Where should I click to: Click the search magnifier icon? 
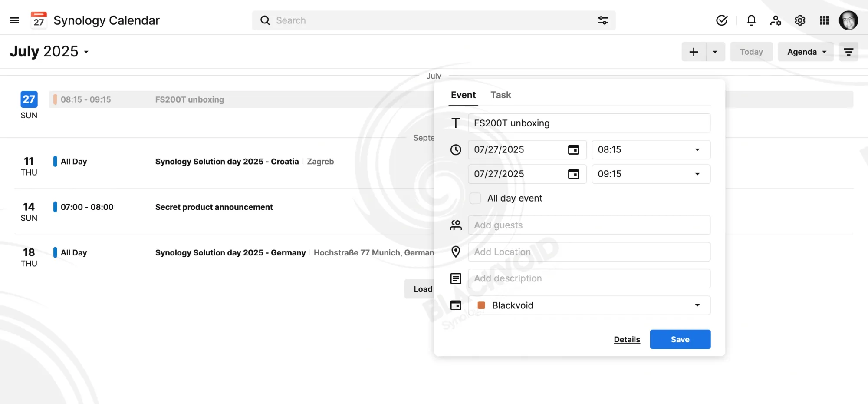[x=265, y=20]
